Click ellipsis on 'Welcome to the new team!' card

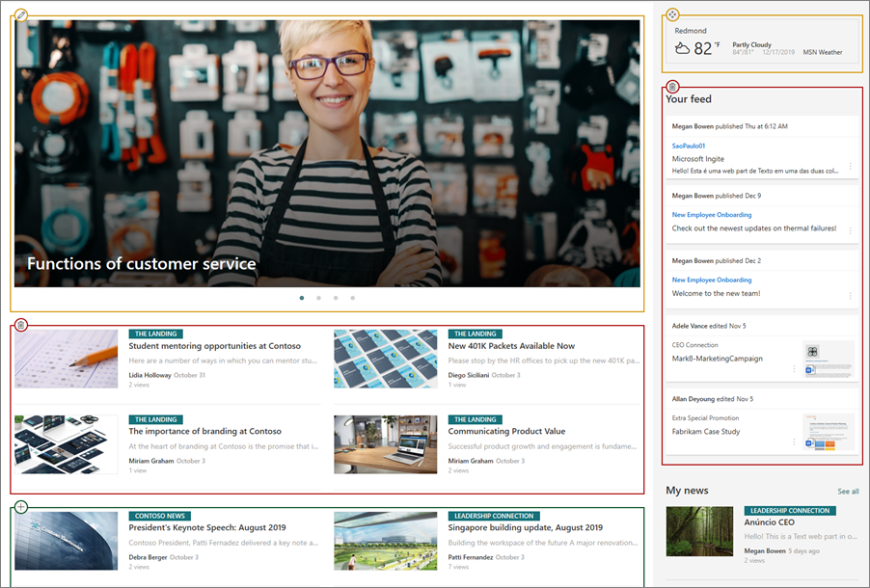tap(850, 296)
